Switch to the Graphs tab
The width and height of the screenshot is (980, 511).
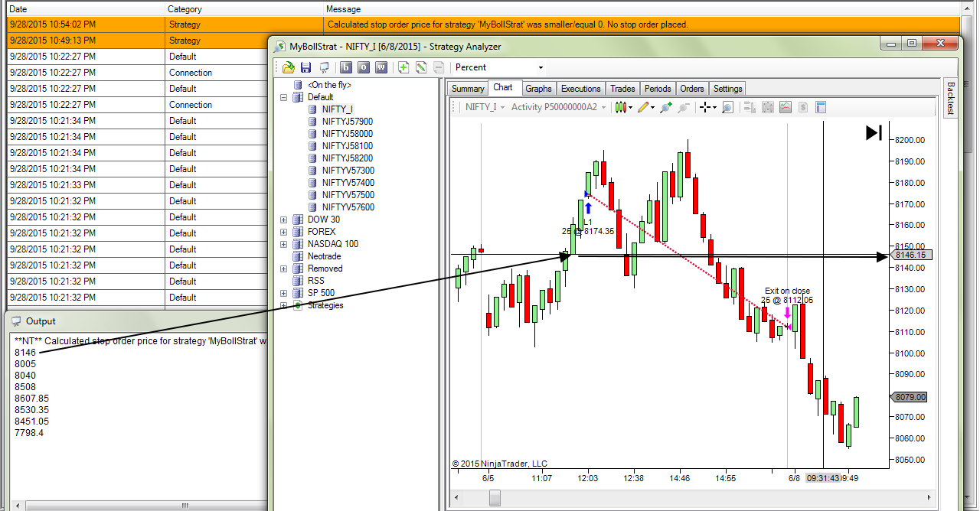point(539,89)
